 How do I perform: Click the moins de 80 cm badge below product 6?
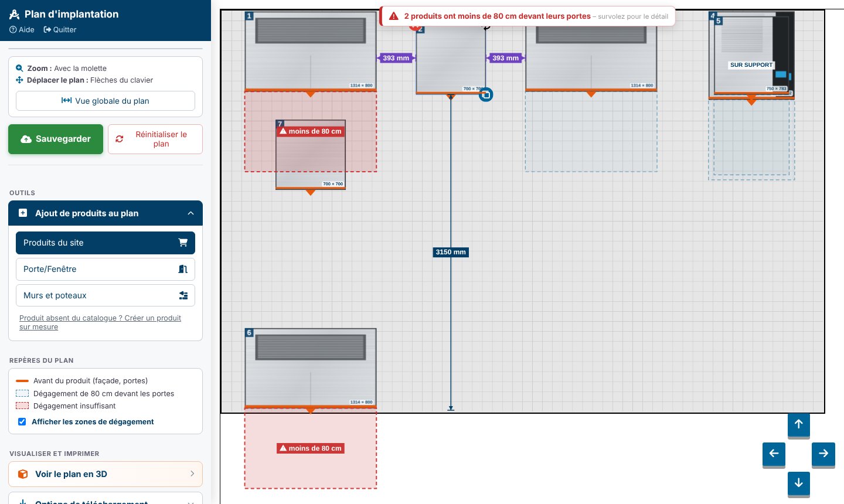point(311,448)
